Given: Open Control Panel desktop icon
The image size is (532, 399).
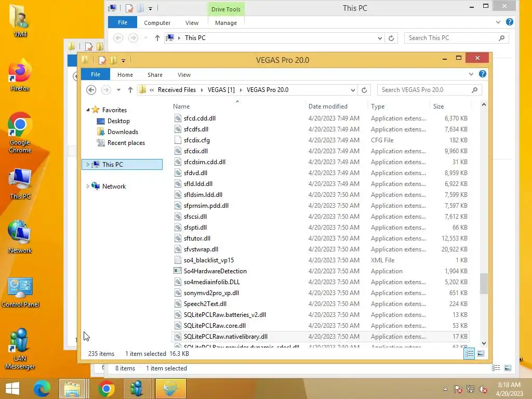Looking at the screenshot, I should point(20,292).
